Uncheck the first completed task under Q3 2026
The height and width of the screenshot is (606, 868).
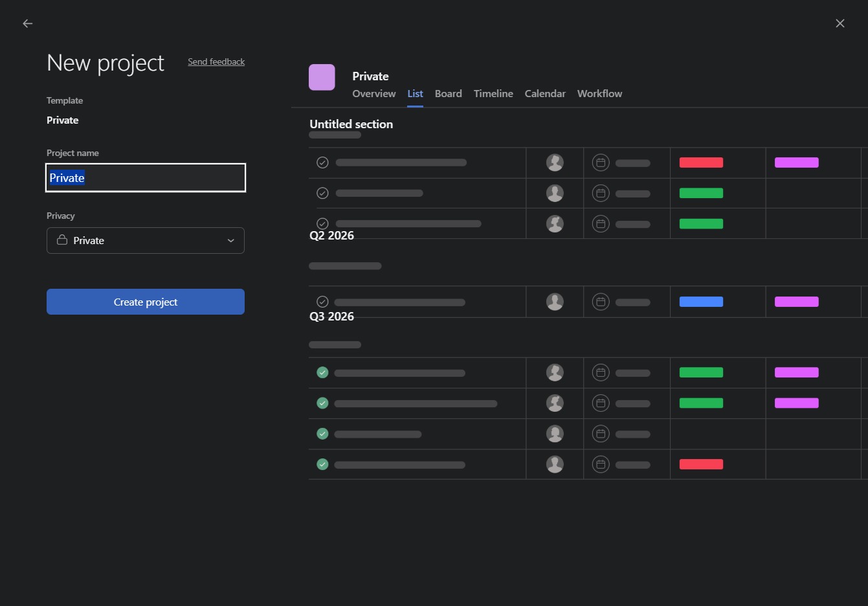point(322,372)
